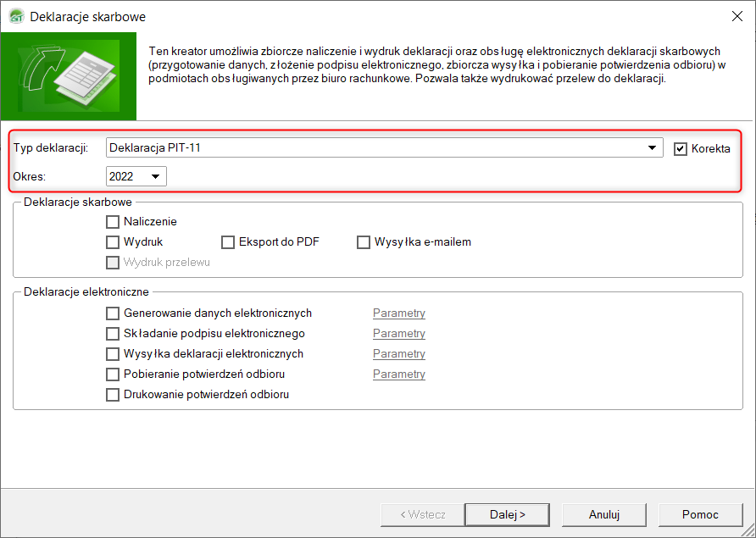This screenshot has height=538, width=756.
Task: Check Generowanie danych elektronicznych
Action: (113, 313)
